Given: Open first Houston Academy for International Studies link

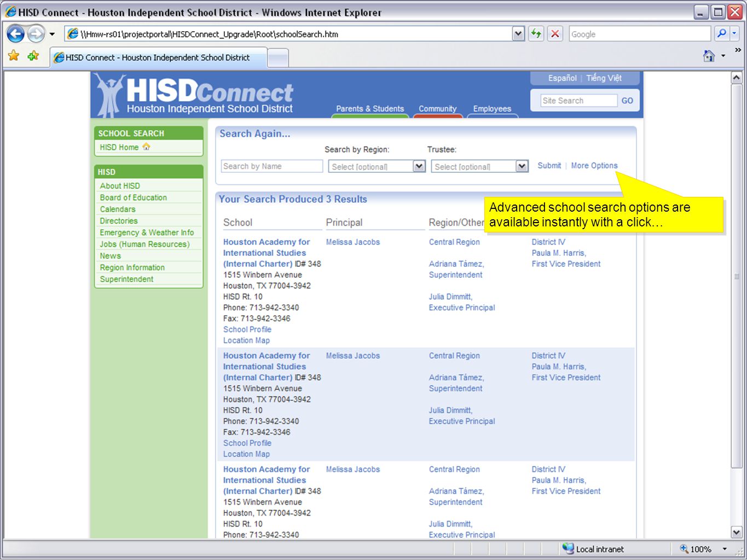Looking at the screenshot, I should [267, 253].
